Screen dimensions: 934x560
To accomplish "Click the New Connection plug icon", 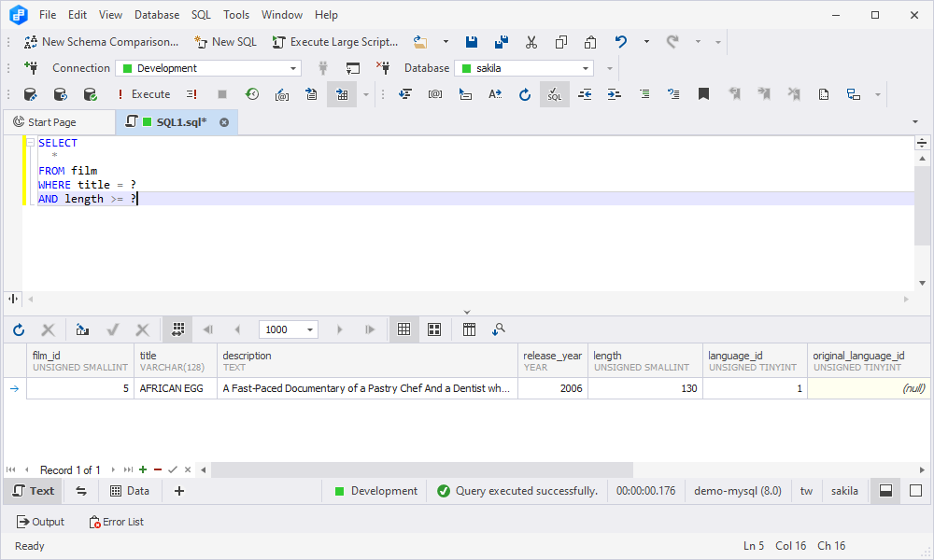I will (31, 68).
